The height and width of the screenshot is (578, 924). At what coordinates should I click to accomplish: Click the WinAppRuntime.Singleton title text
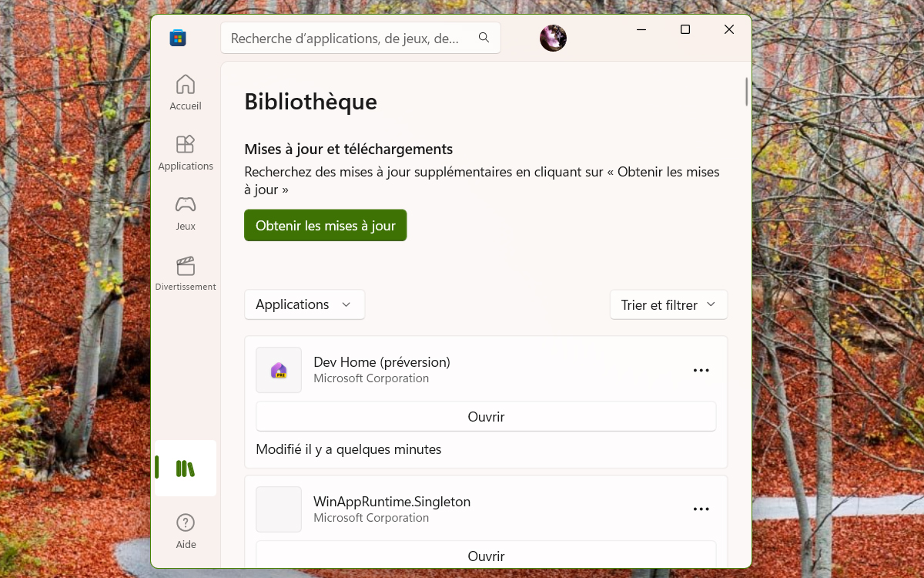[392, 502]
